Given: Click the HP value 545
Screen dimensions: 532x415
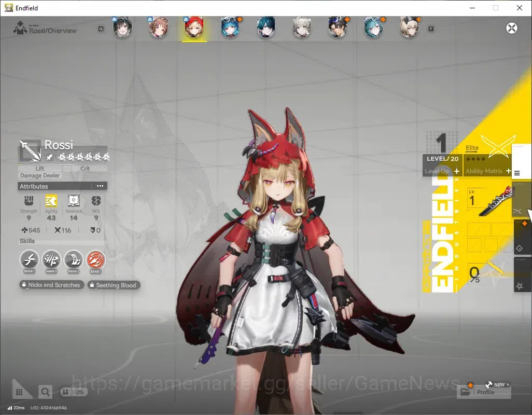Looking at the screenshot, I should point(31,230).
